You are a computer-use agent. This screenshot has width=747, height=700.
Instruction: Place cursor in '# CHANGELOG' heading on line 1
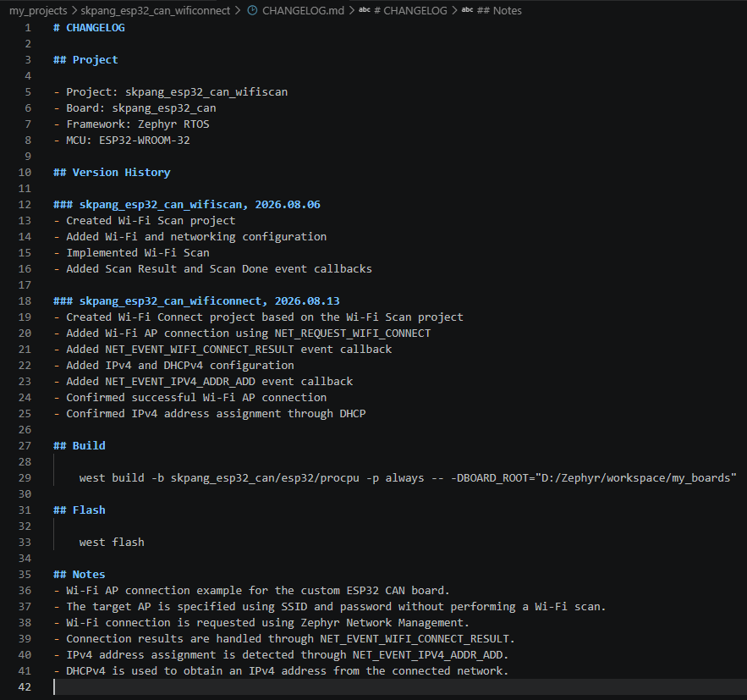coord(89,28)
